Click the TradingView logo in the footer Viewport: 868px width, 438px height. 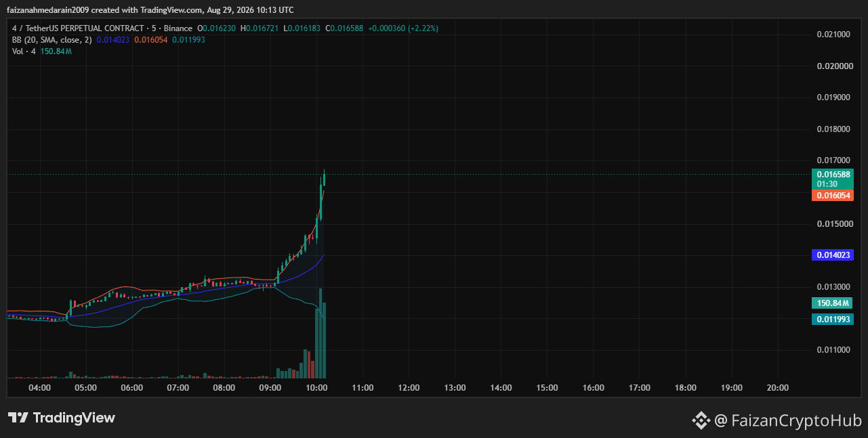[61, 418]
